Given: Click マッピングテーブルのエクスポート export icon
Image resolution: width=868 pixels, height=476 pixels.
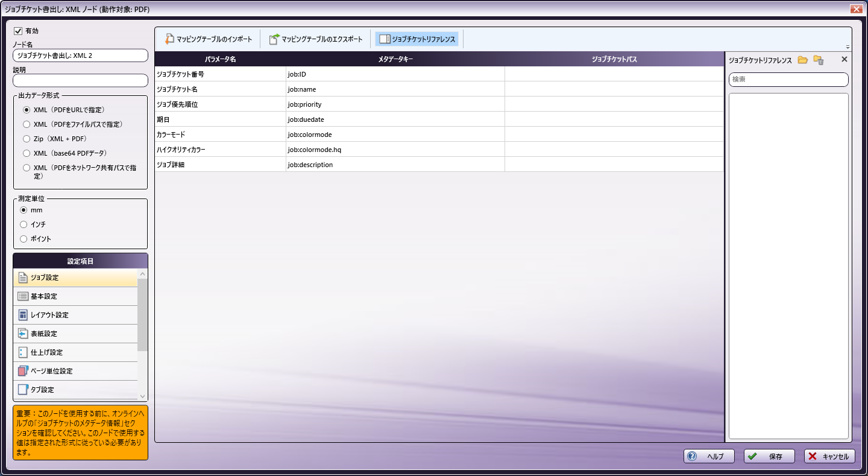Looking at the screenshot, I should coord(274,39).
